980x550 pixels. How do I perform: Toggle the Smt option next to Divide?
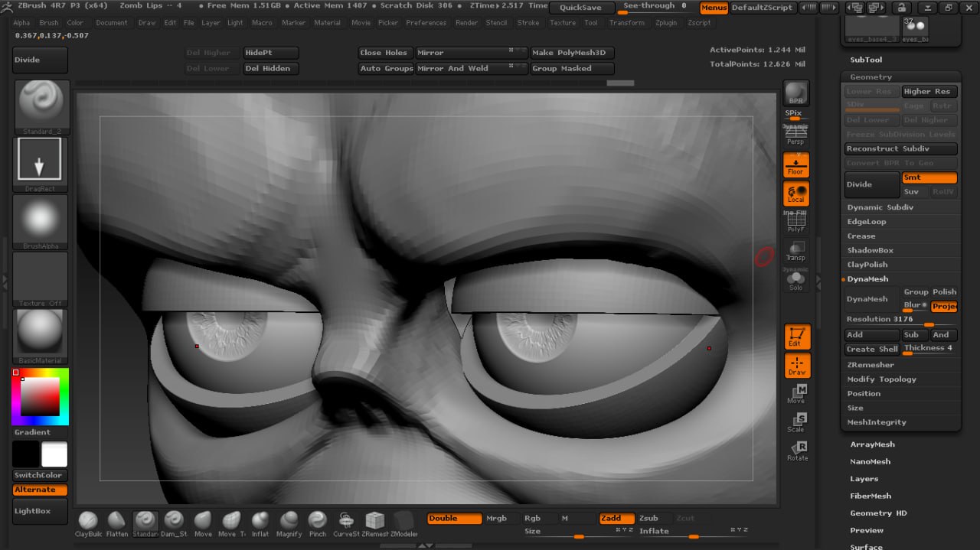pyautogui.click(x=929, y=177)
